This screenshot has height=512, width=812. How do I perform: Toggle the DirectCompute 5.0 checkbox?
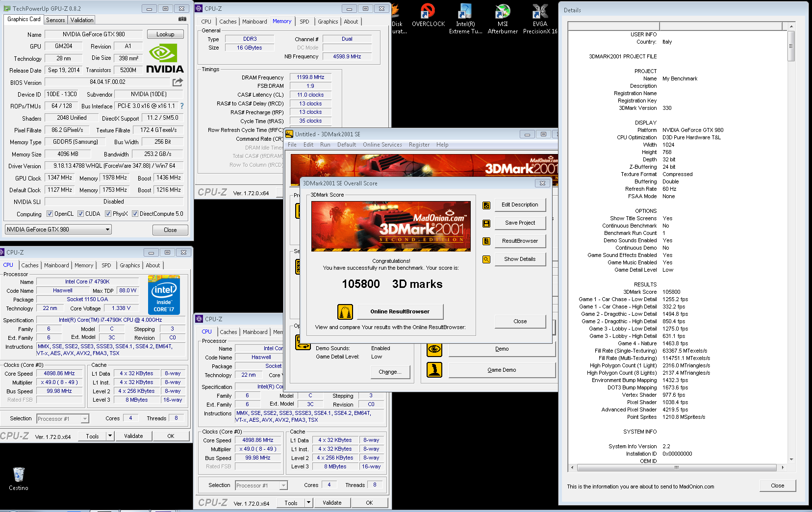(x=135, y=214)
